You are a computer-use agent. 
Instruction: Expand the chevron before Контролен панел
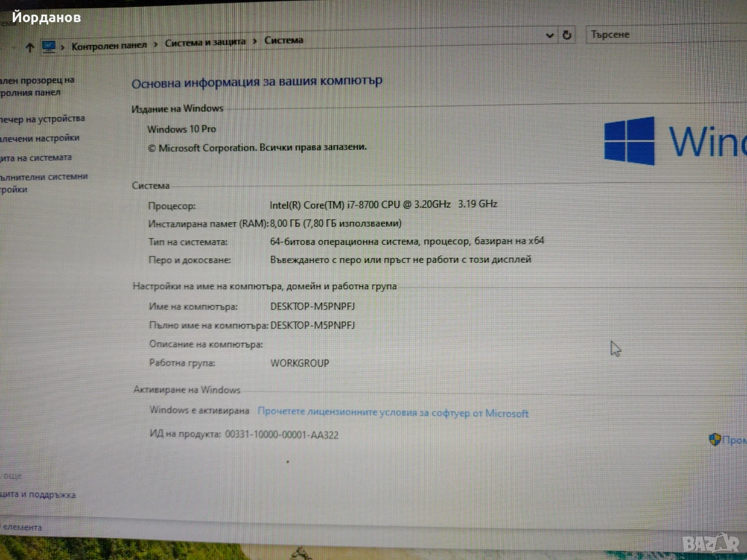click(63, 47)
